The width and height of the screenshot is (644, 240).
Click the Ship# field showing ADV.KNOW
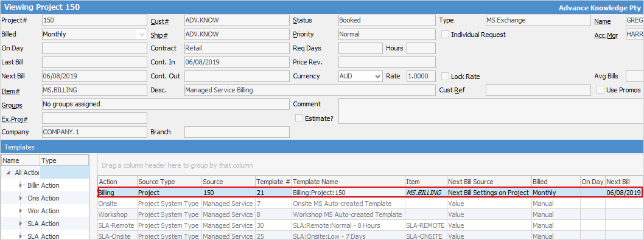237,35
